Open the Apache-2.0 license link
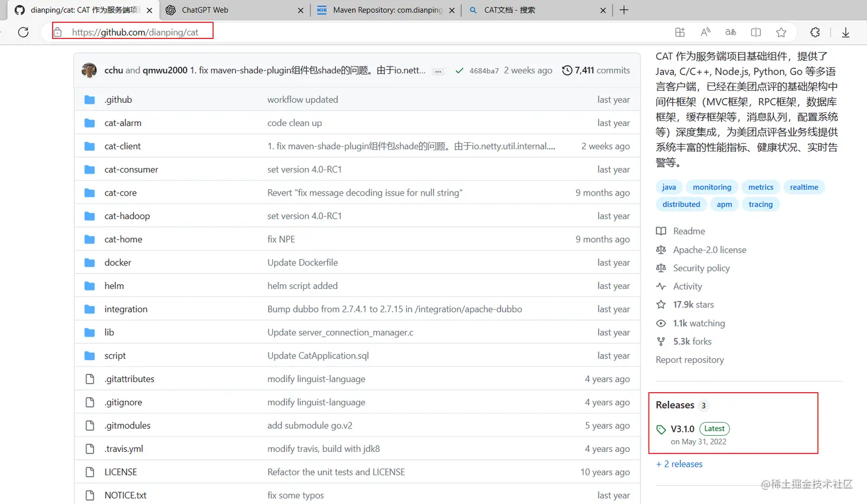The image size is (867, 504). (x=709, y=250)
